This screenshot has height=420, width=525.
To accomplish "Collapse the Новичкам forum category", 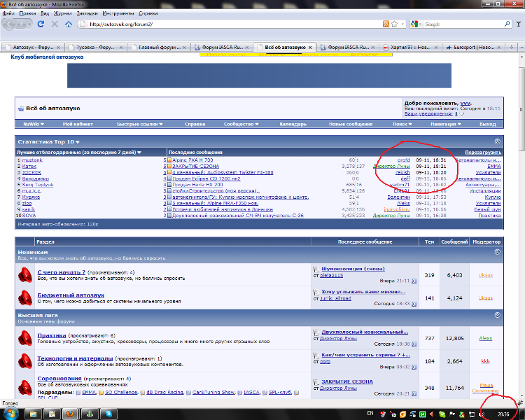I will coord(497,251).
